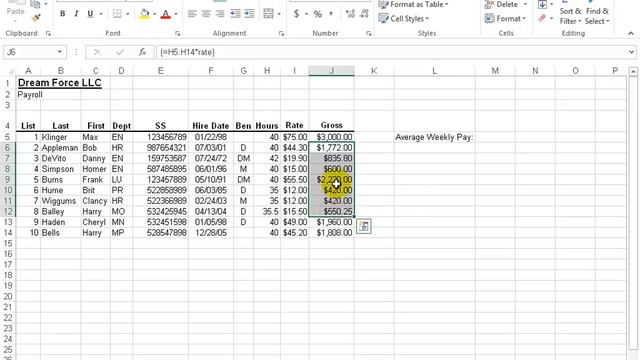Click the vertical scrollbar up arrow
Image resolution: width=640 pixels, height=360 pixels.
633,71
